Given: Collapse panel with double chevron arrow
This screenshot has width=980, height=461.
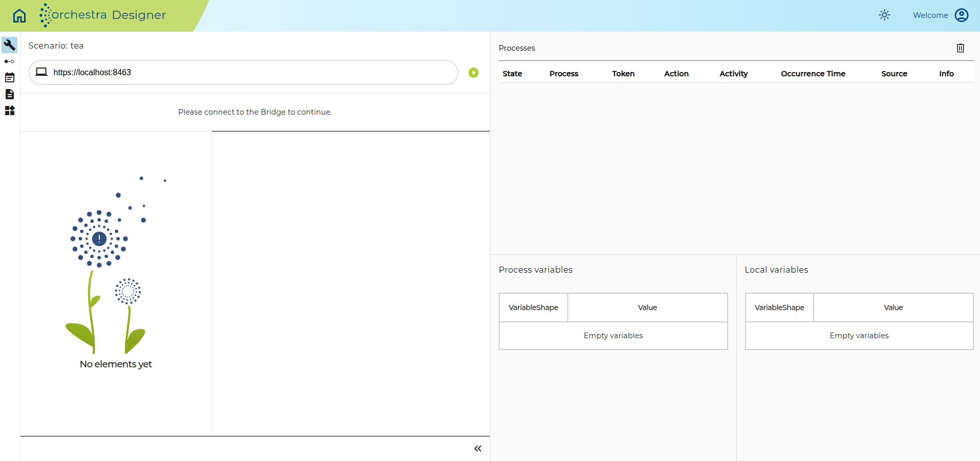Looking at the screenshot, I should [x=478, y=449].
